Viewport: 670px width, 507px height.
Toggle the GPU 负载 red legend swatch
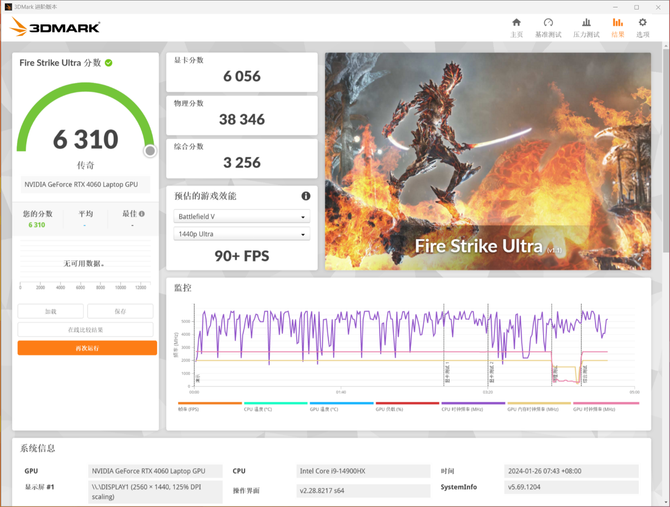coord(407,403)
